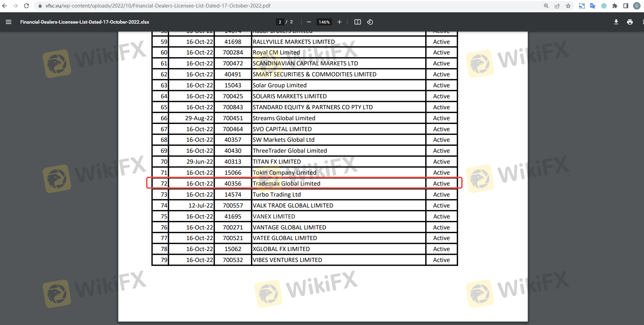Image resolution: width=644 pixels, height=325 pixels.
Task: Open the browser extensions puzzle icon
Action: click(x=615, y=6)
